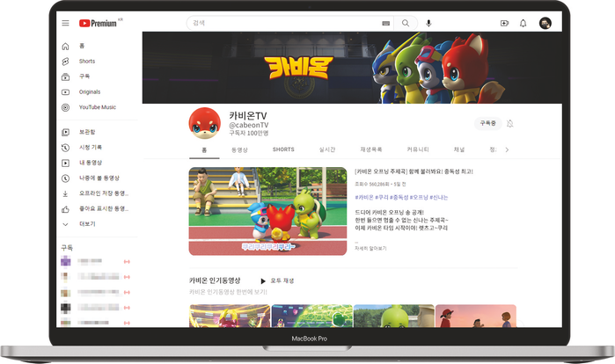This screenshot has height=364, width=615.
Task: Select the 커뮤니티 community tab
Action: (x=418, y=149)
